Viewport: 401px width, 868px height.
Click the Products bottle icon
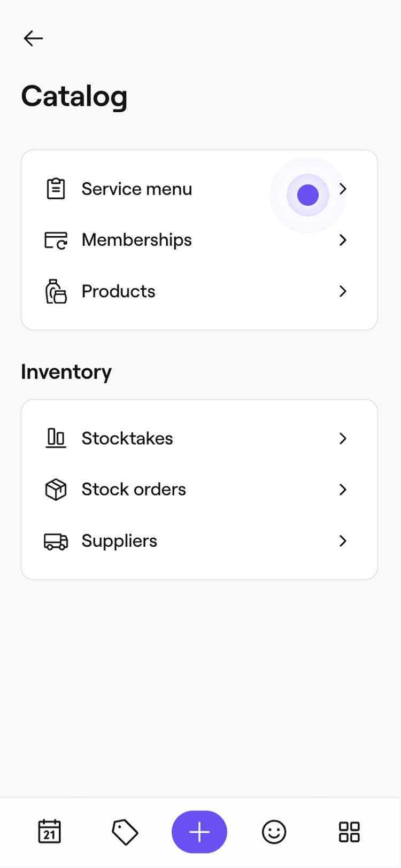56,291
